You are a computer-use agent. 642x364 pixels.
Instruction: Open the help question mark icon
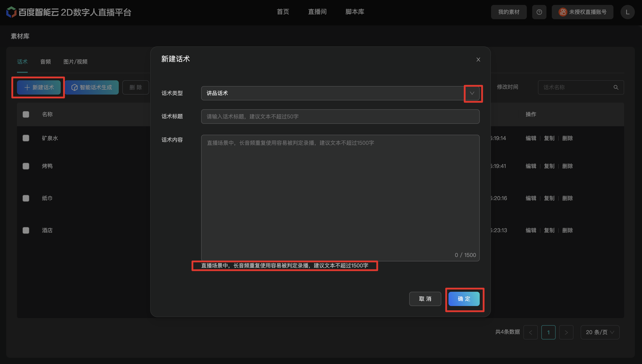(x=539, y=12)
